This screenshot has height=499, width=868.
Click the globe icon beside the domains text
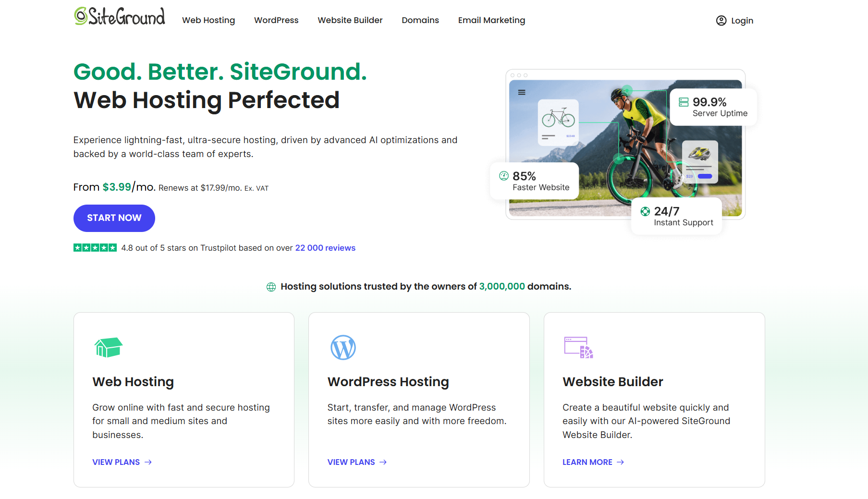[271, 286]
